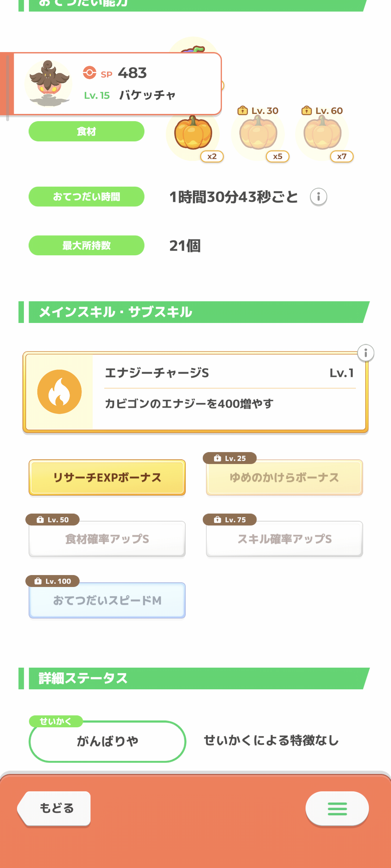The image size is (391, 868).
Task: Open the hamburger menu button
Action: click(x=337, y=809)
